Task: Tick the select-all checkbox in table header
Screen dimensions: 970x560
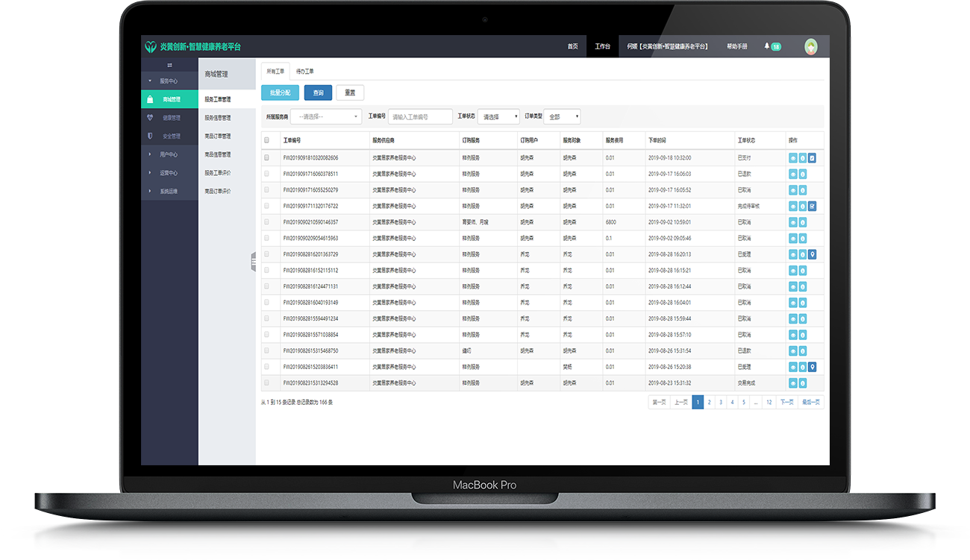Action: point(267,140)
